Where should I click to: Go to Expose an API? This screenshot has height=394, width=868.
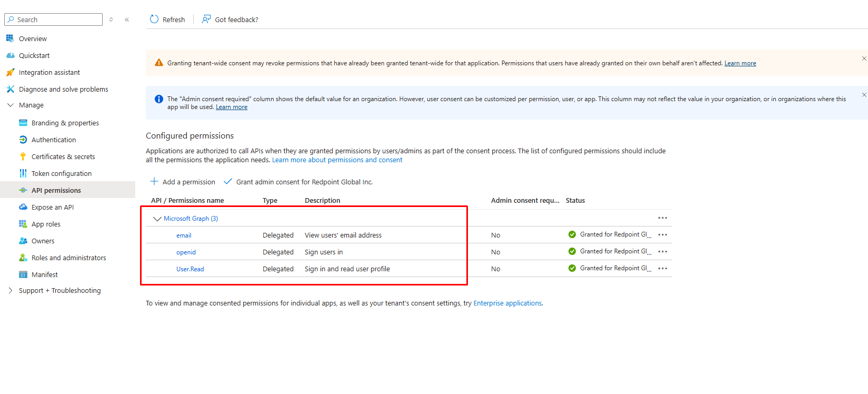coord(52,207)
